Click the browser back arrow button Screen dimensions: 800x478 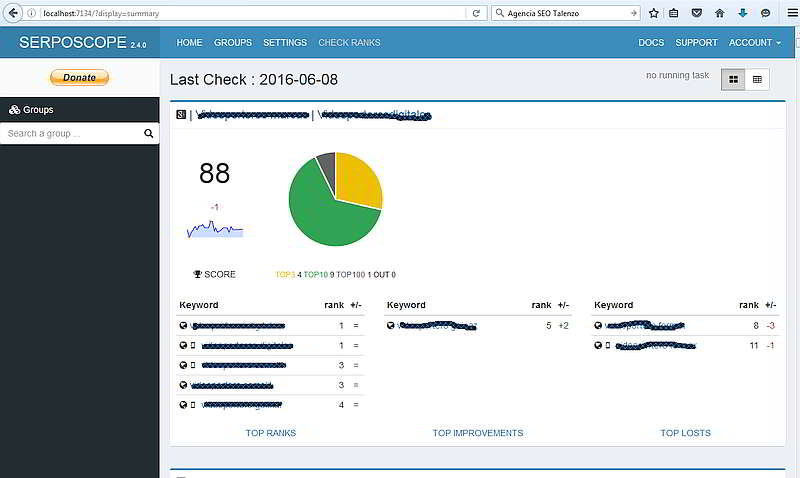(x=12, y=13)
